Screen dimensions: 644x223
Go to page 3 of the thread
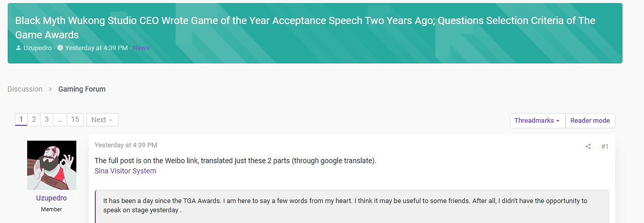[x=47, y=120]
